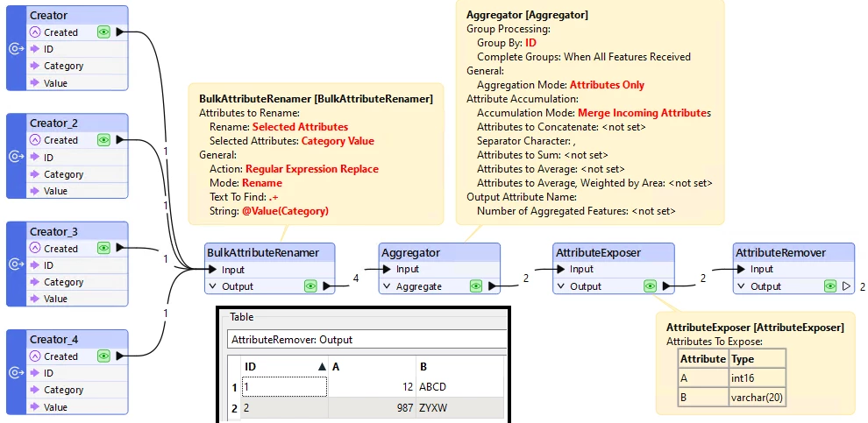868x423 pixels.
Task: Click Creator_2 Created output port arrow
Action: (x=120, y=140)
